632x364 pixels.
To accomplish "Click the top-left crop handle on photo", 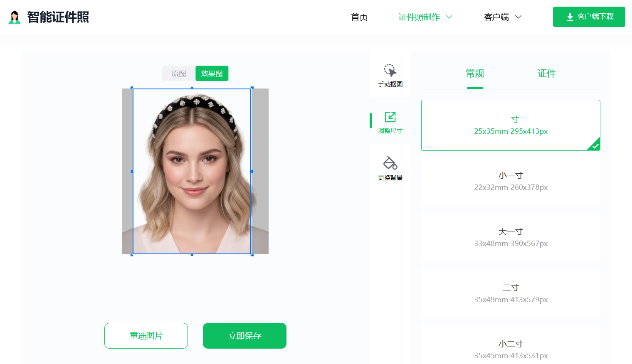I will [x=132, y=88].
